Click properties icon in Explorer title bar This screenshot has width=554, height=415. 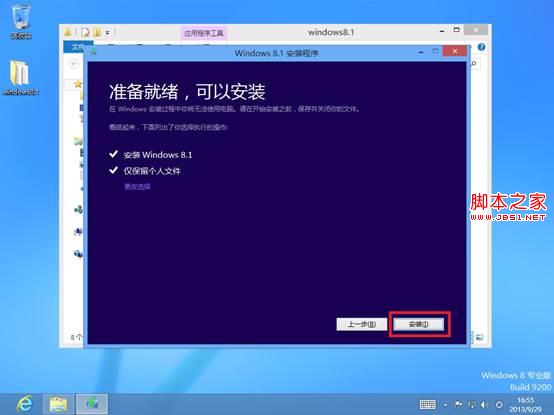point(85,32)
